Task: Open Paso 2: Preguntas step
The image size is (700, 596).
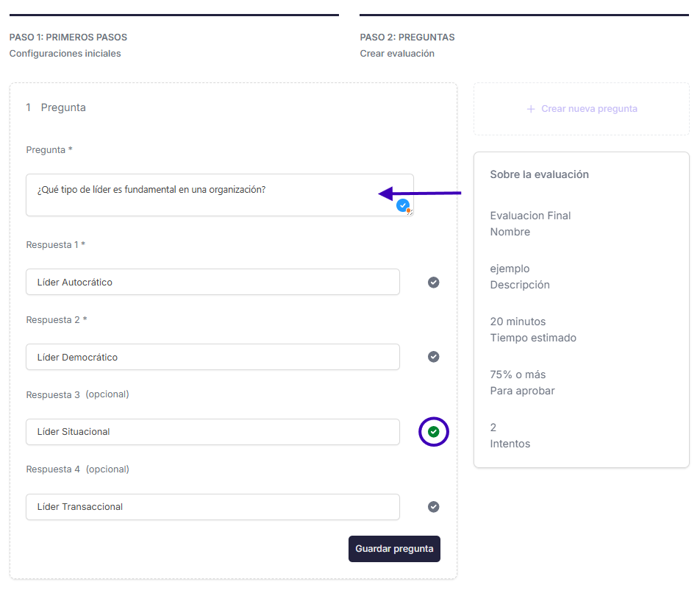Action: point(407,37)
